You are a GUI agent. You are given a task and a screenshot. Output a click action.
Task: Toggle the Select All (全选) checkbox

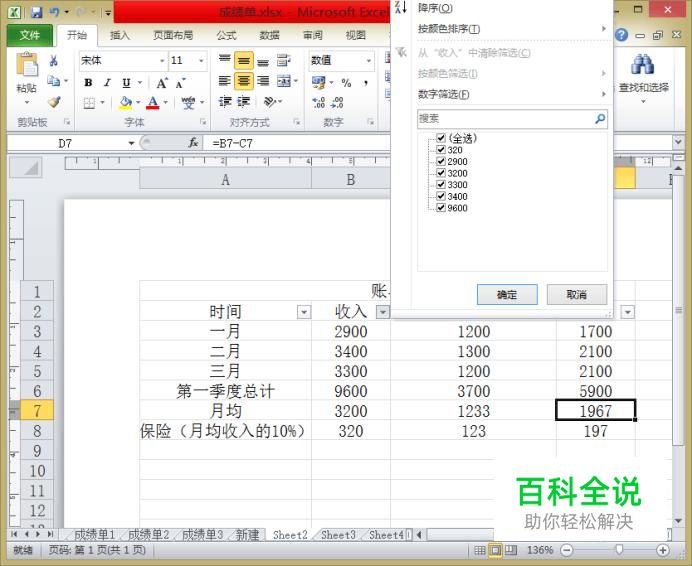[440, 138]
